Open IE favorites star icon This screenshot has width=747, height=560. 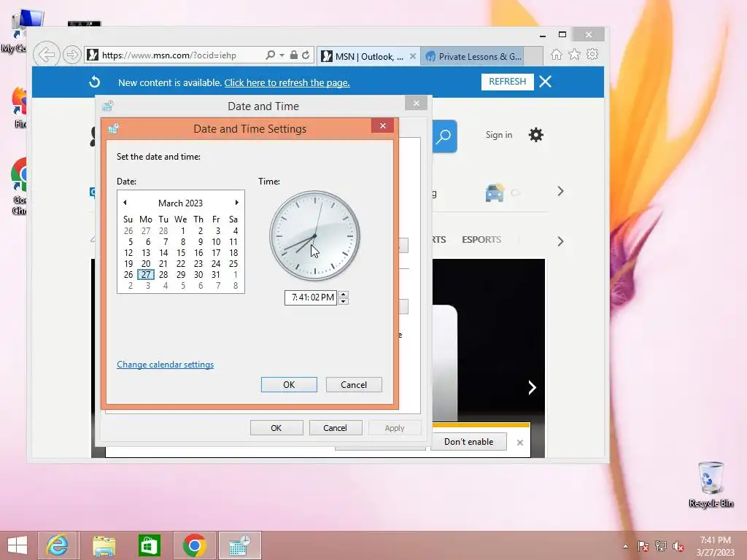[x=575, y=54]
